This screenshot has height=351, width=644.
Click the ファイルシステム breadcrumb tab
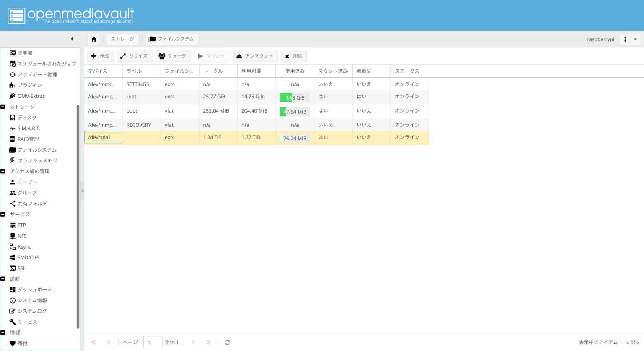tap(171, 39)
